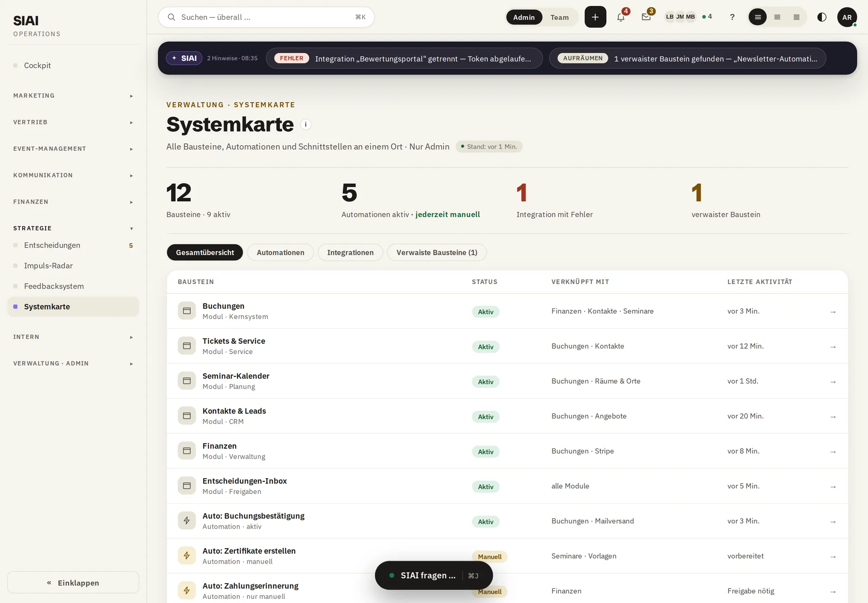Open the help question mark
Image resolution: width=868 pixels, height=603 pixels.
pyautogui.click(x=732, y=17)
